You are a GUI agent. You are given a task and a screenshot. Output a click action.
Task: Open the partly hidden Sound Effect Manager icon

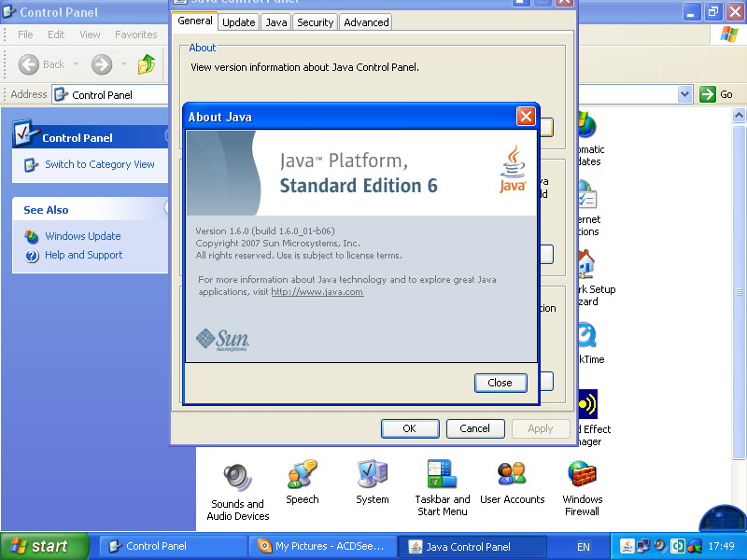(588, 404)
